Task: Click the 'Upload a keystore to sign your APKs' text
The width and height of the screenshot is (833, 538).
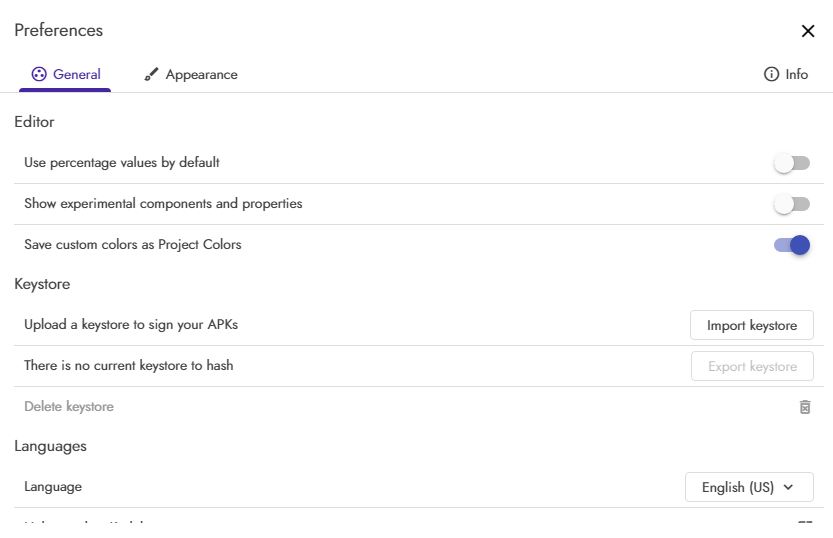Action: pos(131,324)
